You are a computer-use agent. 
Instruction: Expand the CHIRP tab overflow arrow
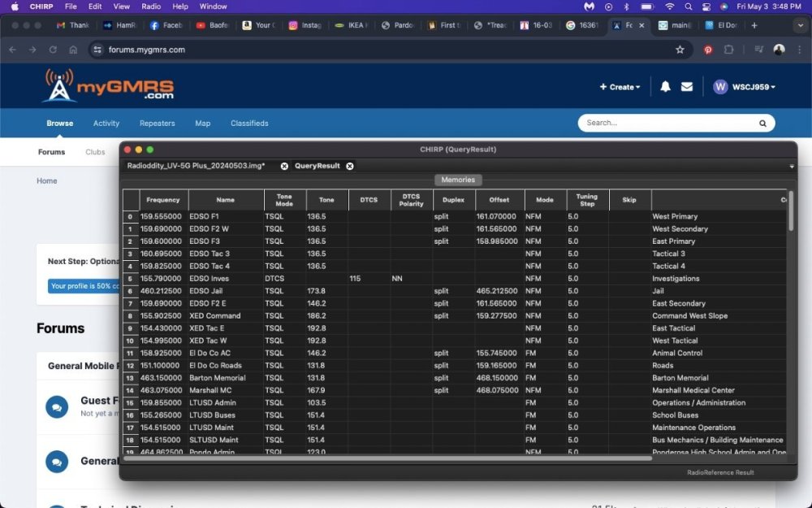pos(791,167)
